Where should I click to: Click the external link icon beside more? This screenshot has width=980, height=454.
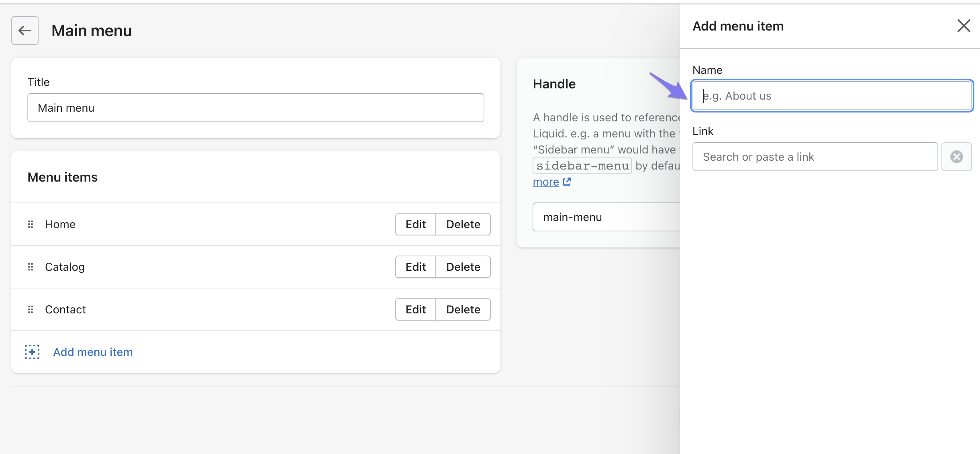(567, 182)
